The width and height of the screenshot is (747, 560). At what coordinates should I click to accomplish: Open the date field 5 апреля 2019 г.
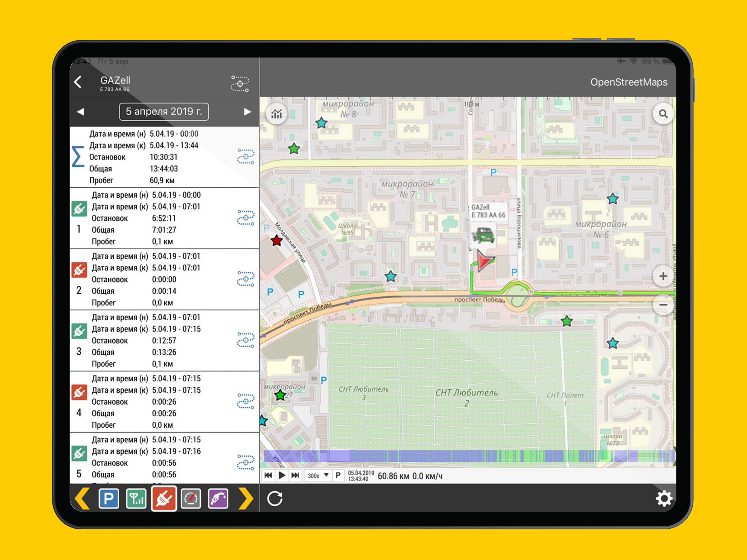pos(164,112)
